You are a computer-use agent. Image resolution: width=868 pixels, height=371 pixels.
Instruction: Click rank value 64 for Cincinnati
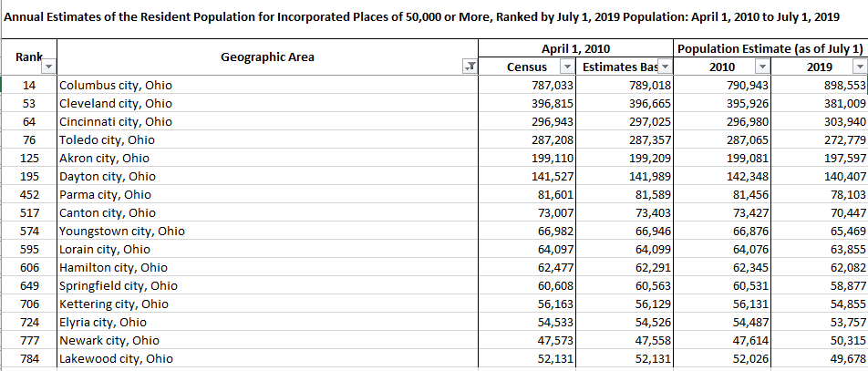(29, 122)
